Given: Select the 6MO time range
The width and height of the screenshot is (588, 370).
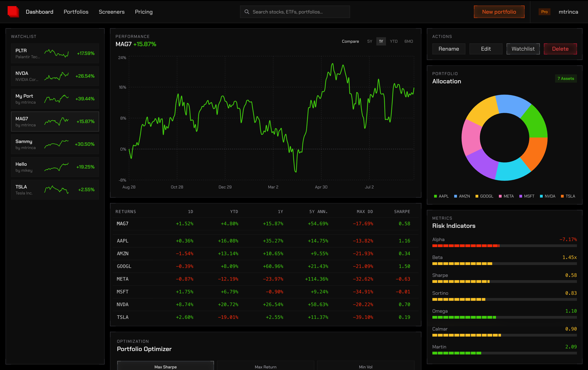Looking at the screenshot, I should tap(409, 42).
